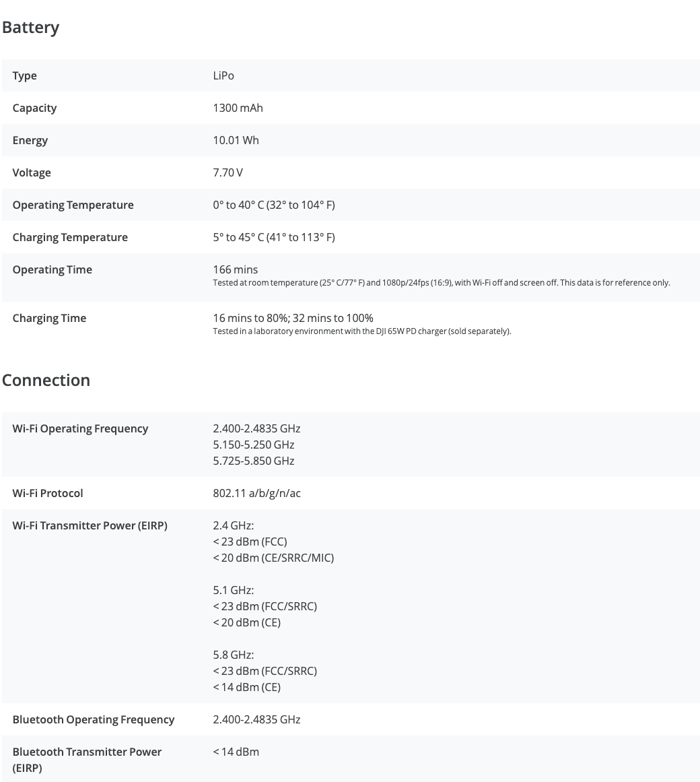
Task: Click the Bluetooth <14 dBm power value
Action: [x=236, y=752]
